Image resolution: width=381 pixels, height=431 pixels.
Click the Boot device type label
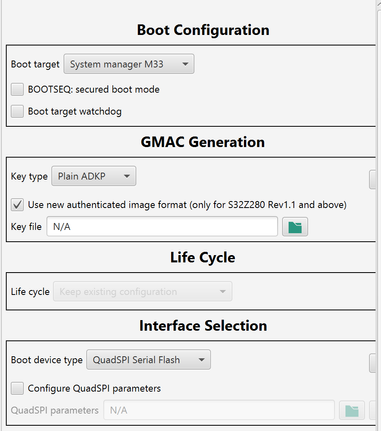47,360
